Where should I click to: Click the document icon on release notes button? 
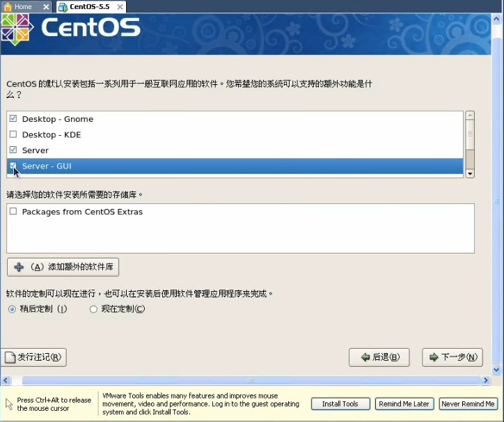(10, 357)
